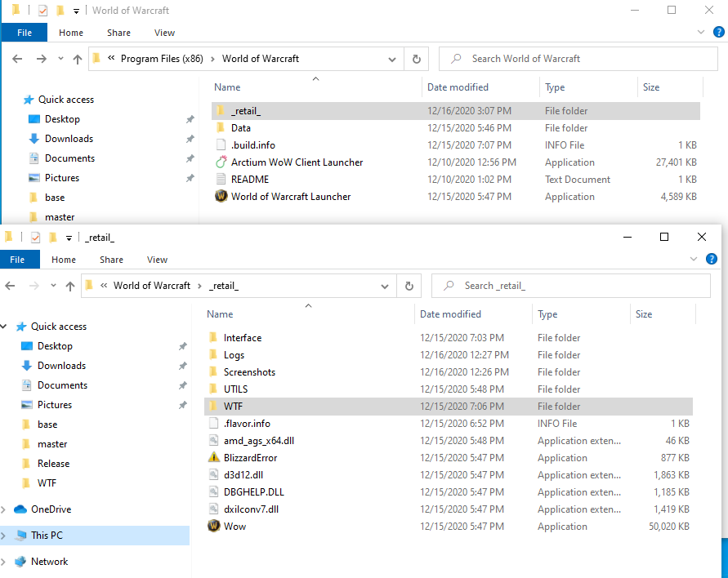The width and height of the screenshot is (728, 578).
Task: Click Program Files (x86) breadcrumb
Action: pos(162,59)
